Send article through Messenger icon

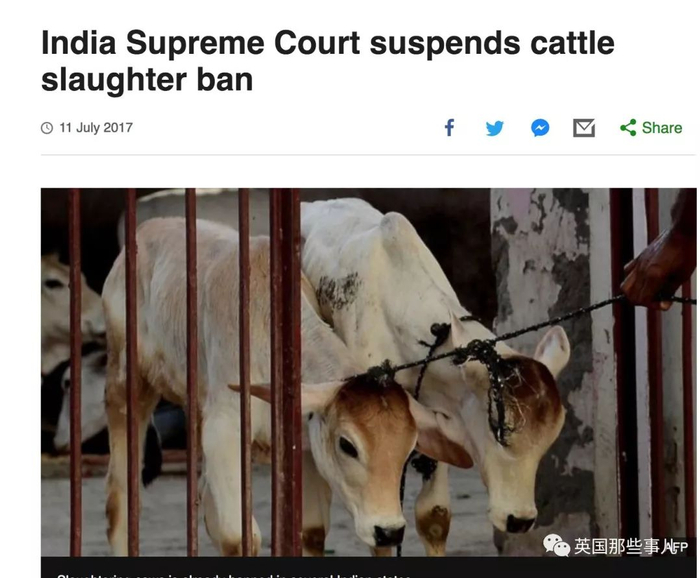click(x=540, y=128)
